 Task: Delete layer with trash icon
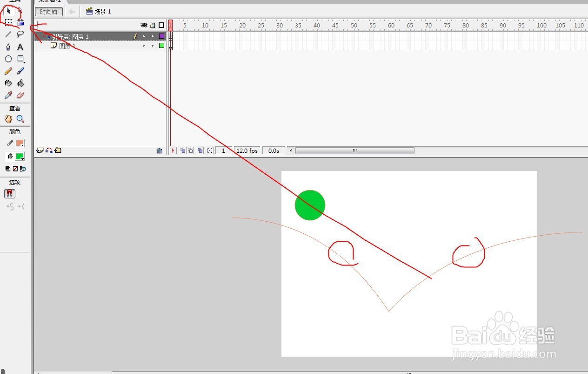(x=160, y=150)
